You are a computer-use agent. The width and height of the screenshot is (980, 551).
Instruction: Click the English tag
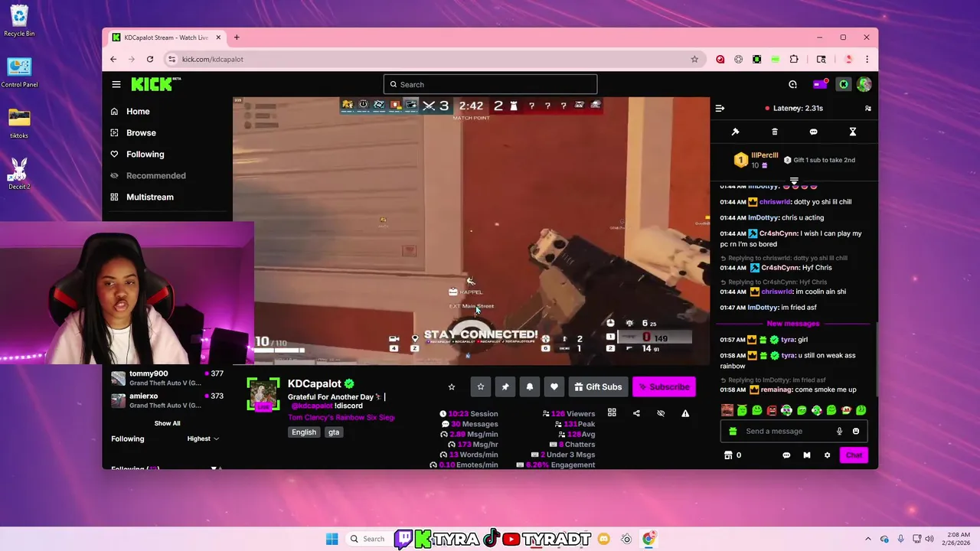304,432
